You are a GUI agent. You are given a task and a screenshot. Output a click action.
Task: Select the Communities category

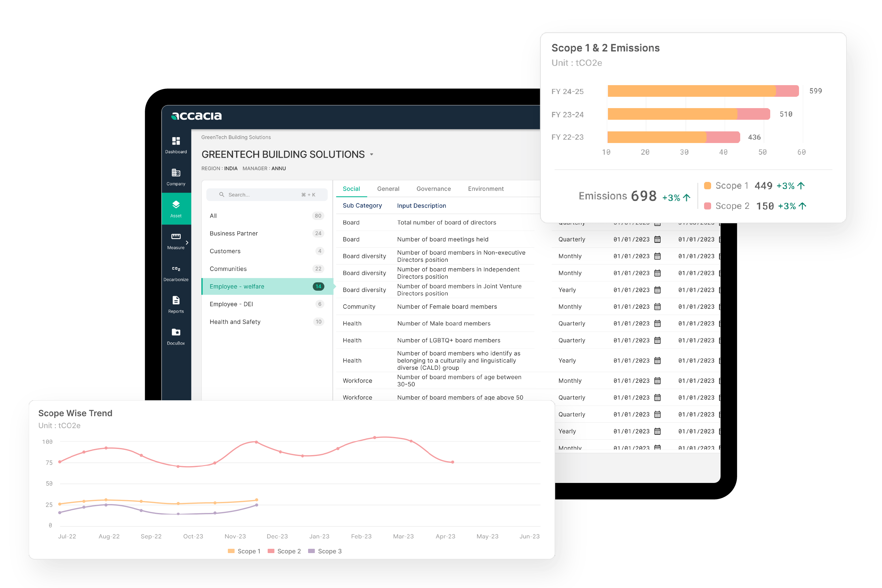[267, 269]
